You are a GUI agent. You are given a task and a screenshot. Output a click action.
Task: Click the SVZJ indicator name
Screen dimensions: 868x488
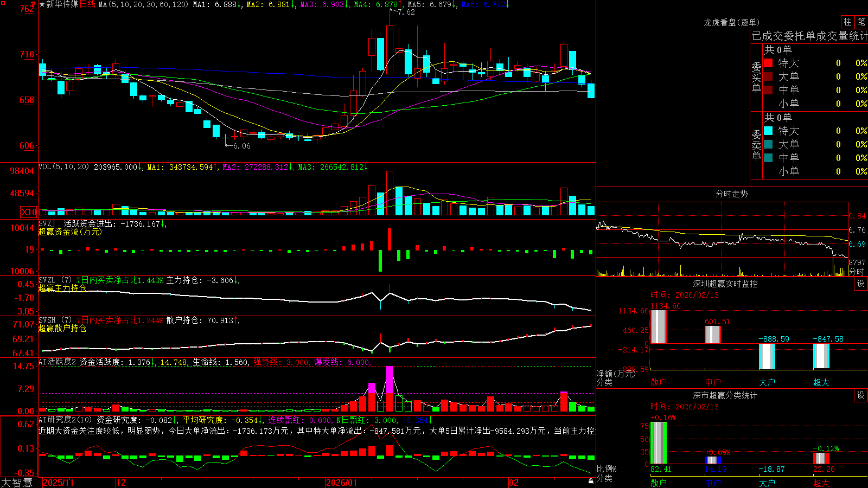[47, 223]
